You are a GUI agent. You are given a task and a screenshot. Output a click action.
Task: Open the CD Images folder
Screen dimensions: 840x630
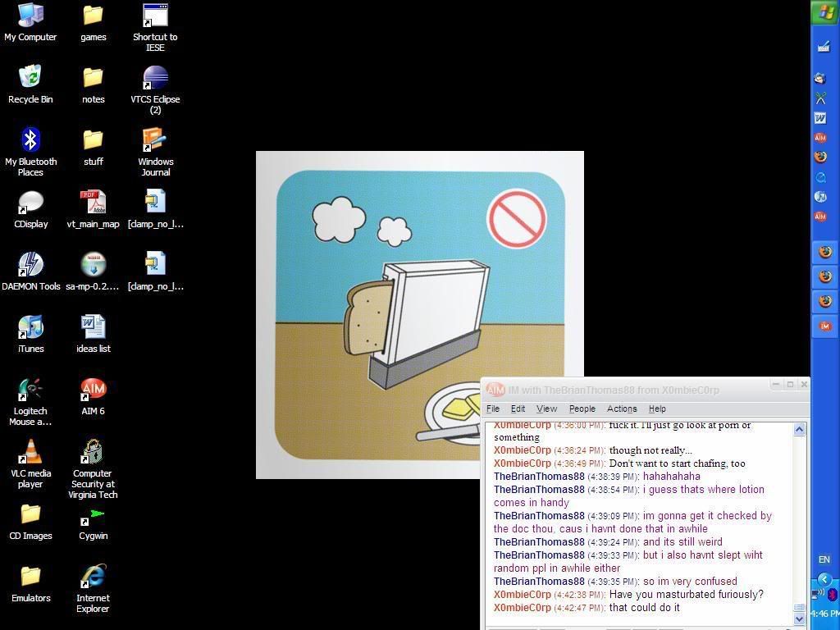30,521
